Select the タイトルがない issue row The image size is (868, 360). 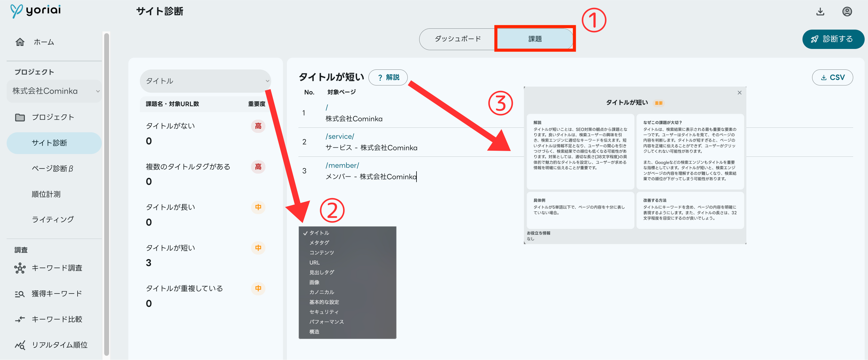(205, 133)
